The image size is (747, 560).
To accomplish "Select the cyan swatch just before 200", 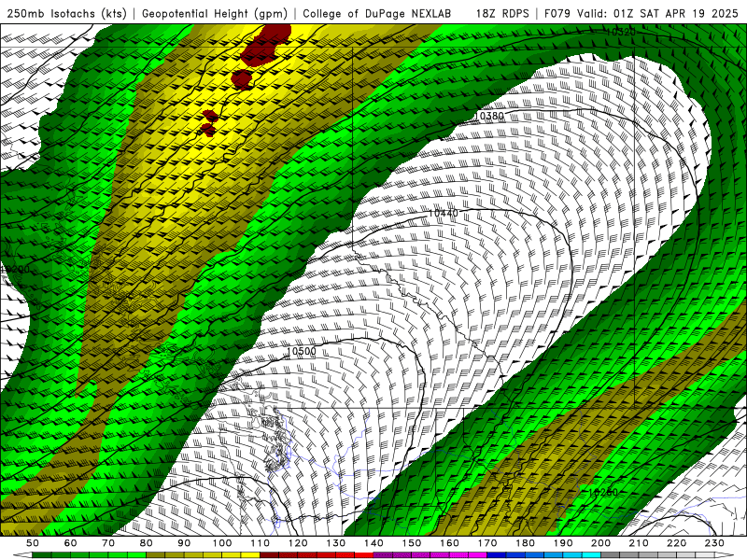I will [x=591, y=554].
